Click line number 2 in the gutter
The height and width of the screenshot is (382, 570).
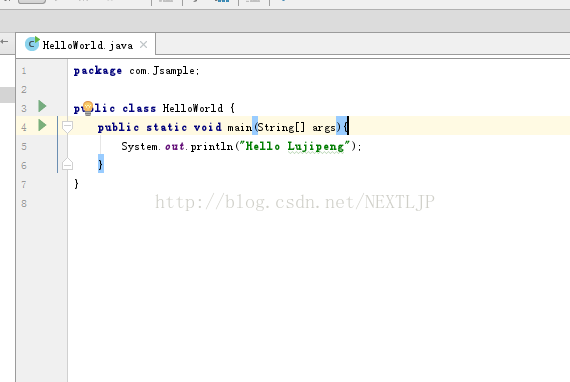coord(24,89)
